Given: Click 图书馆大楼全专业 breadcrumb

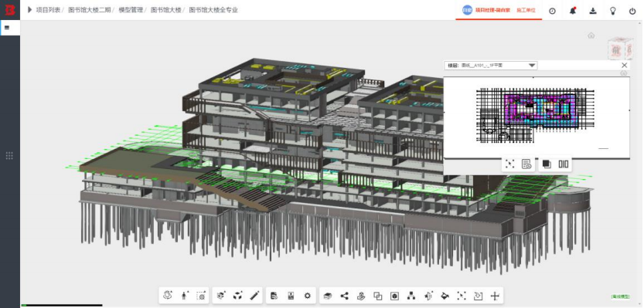Looking at the screenshot, I should (x=213, y=10).
